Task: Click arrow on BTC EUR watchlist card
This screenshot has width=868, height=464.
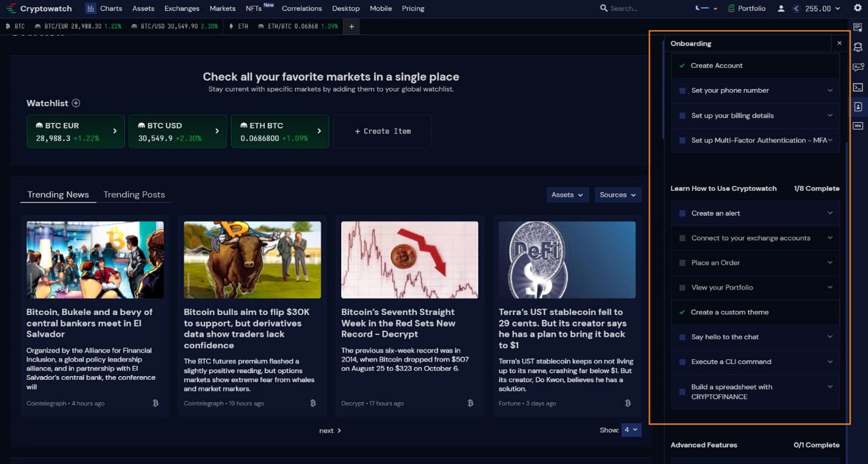Action: click(115, 131)
